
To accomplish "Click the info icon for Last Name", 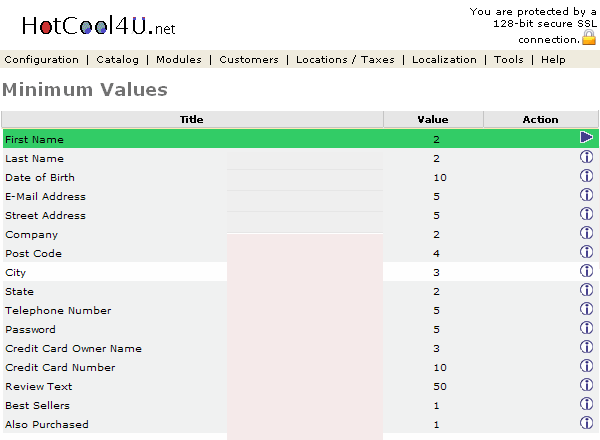I will tap(587, 157).
